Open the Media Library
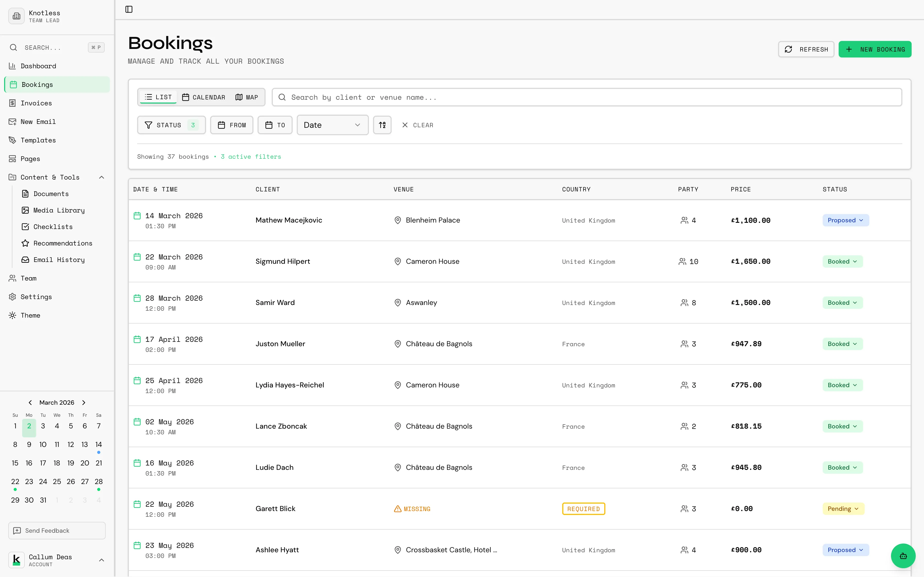924x577 pixels. (x=59, y=210)
